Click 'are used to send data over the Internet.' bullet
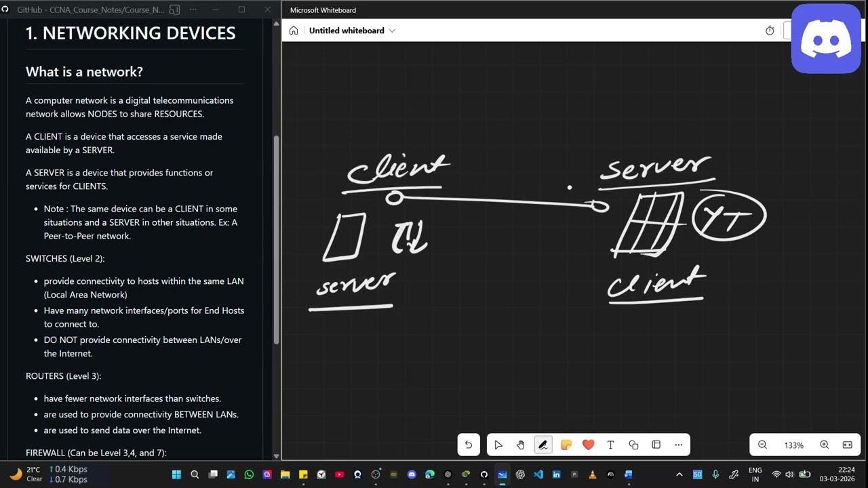 pyautogui.click(x=122, y=430)
